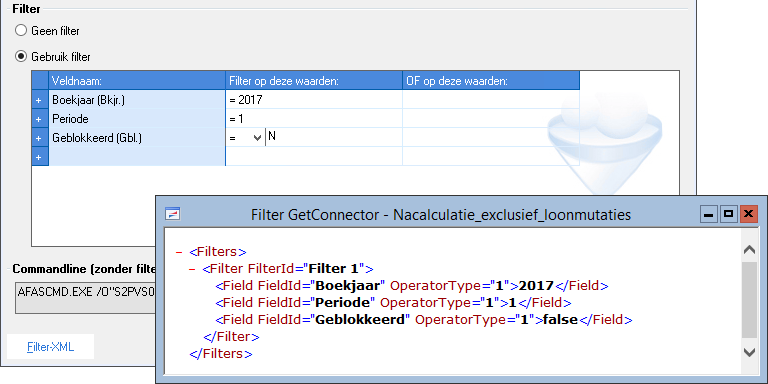The width and height of the screenshot is (768, 384).
Task: Click the XML viewer vertical scrollbar thumb
Action: tap(749, 300)
